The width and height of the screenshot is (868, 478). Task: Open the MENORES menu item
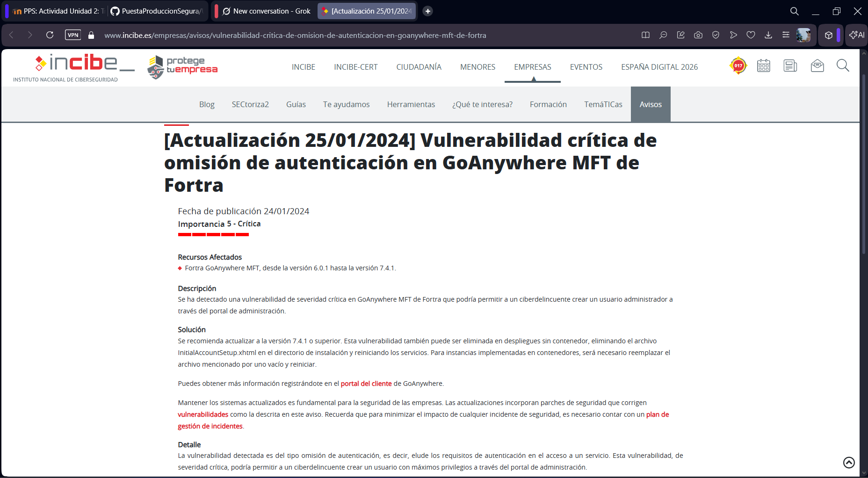(x=477, y=67)
